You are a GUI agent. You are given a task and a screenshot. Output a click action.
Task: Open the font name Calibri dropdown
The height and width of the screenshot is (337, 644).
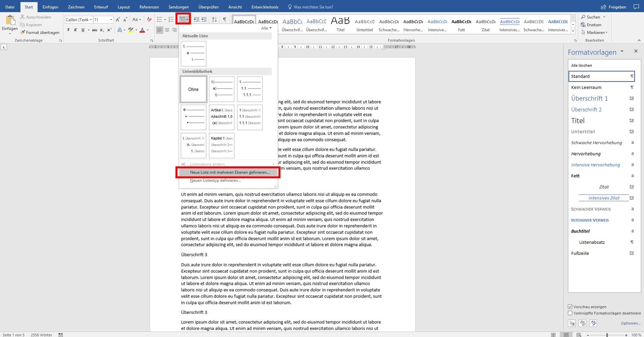pyautogui.click(x=91, y=20)
